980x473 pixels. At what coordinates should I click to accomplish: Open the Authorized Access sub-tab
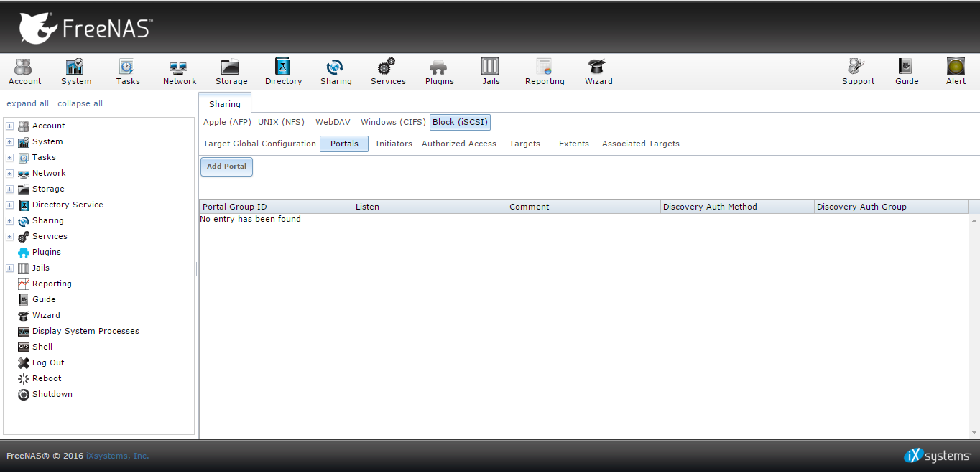coord(458,144)
